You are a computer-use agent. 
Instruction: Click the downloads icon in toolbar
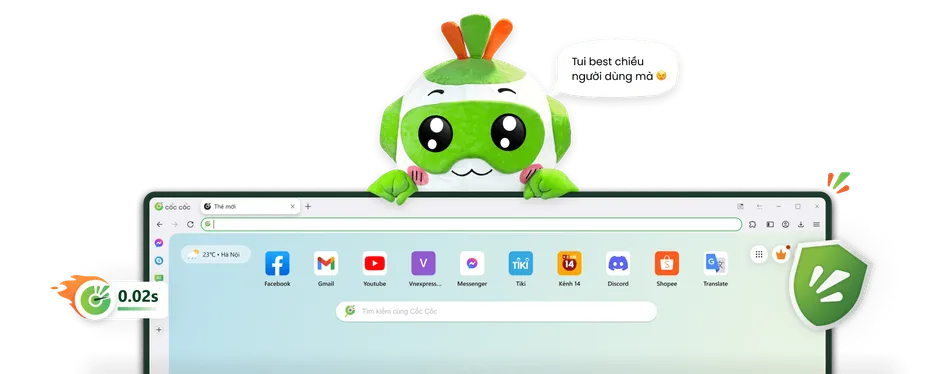(801, 224)
